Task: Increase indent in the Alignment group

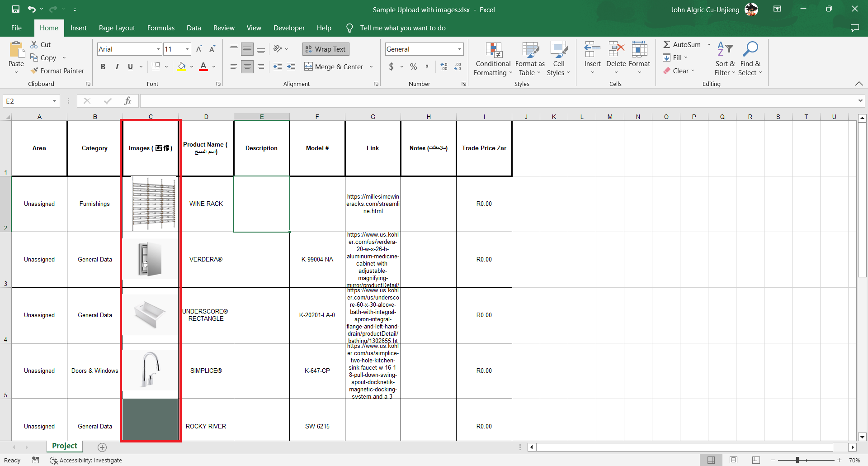Action: (x=291, y=67)
